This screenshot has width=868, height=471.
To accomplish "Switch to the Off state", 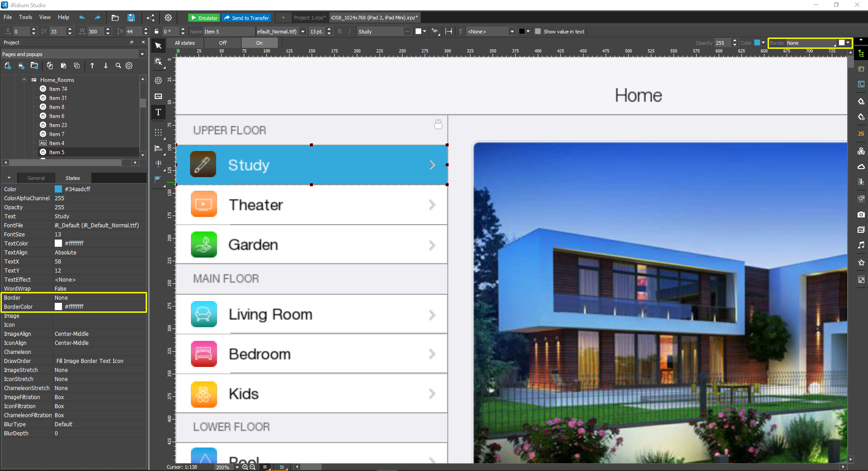I will [223, 43].
